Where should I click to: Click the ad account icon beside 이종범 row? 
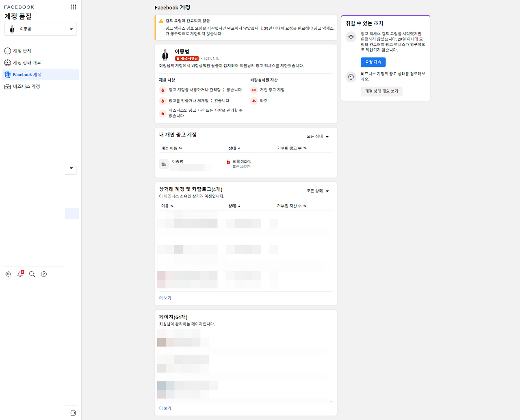click(x=164, y=164)
